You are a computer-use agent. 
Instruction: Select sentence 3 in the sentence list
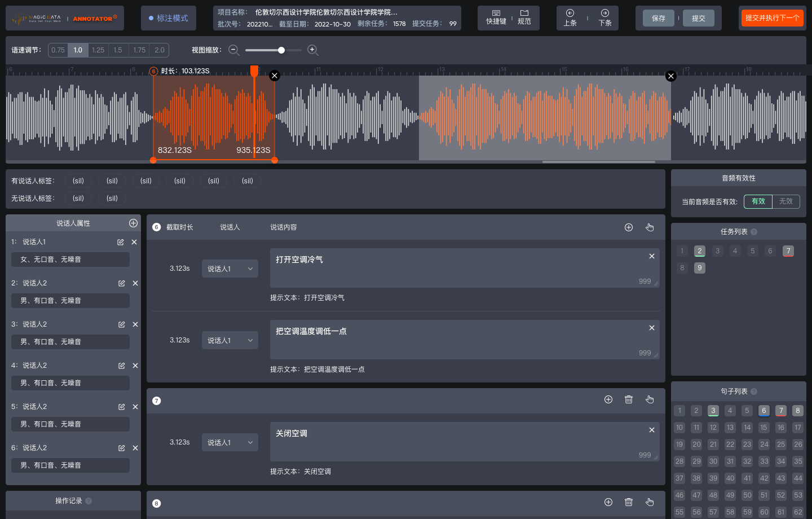[x=713, y=411]
